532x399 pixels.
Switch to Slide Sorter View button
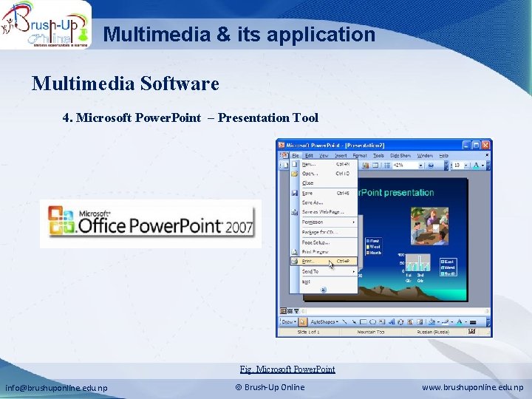tap(290, 311)
